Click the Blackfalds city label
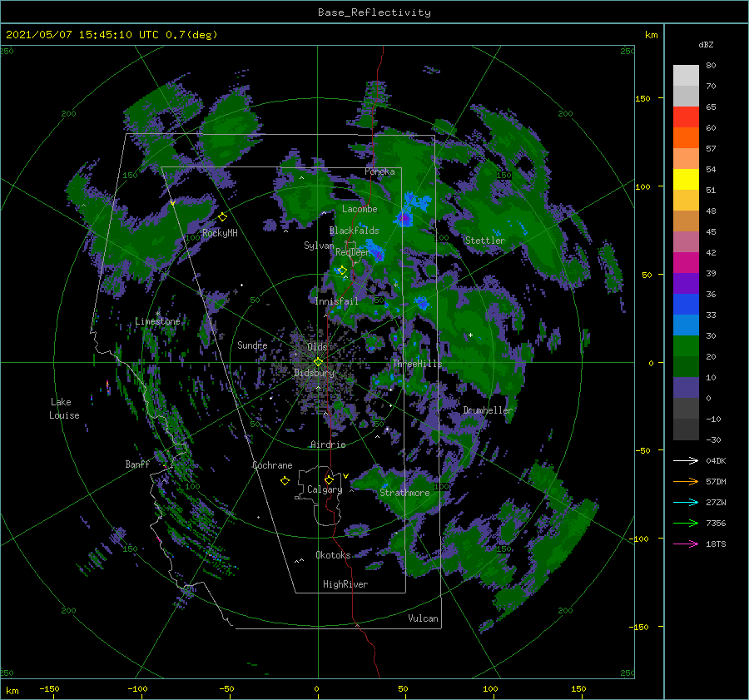This screenshot has width=749, height=700. point(354,231)
